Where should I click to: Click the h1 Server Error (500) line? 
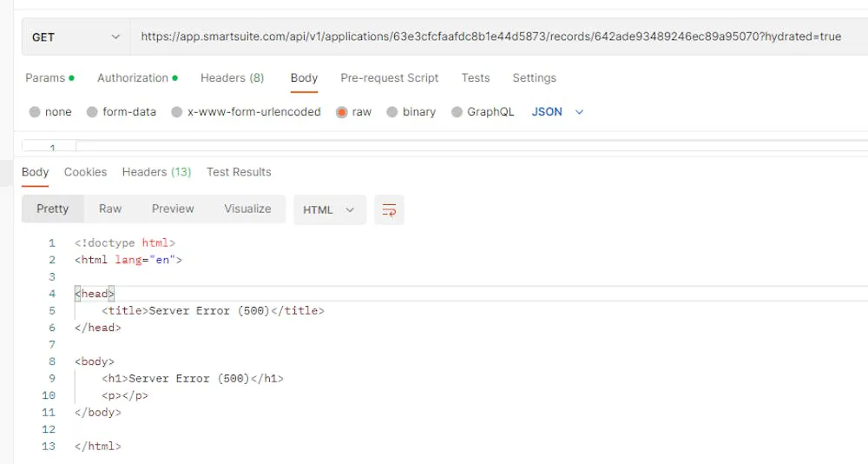click(193, 379)
